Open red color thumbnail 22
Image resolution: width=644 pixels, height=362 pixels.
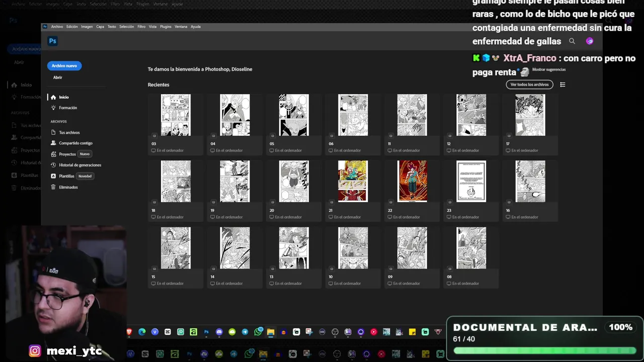click(412, 182)
